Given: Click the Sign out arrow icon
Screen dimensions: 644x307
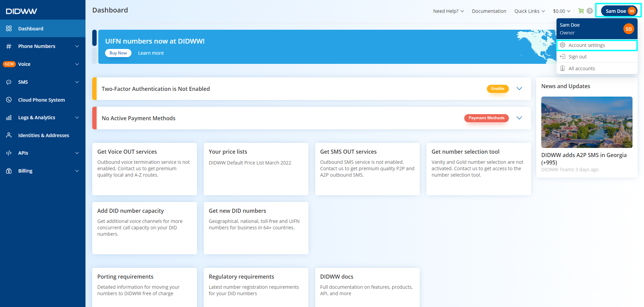Looking at the screenshot, I should click(563, 56).
